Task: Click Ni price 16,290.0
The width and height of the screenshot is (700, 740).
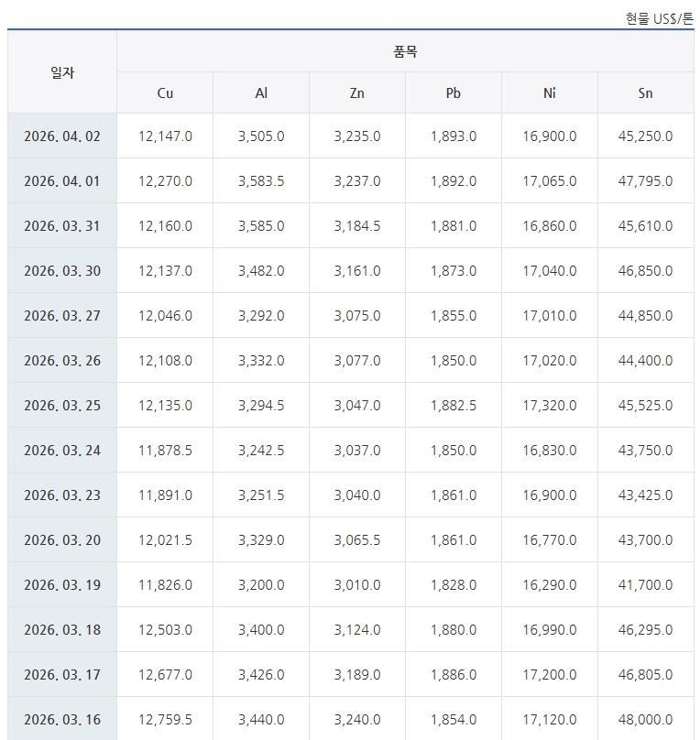Action: [x=550, y=585]
